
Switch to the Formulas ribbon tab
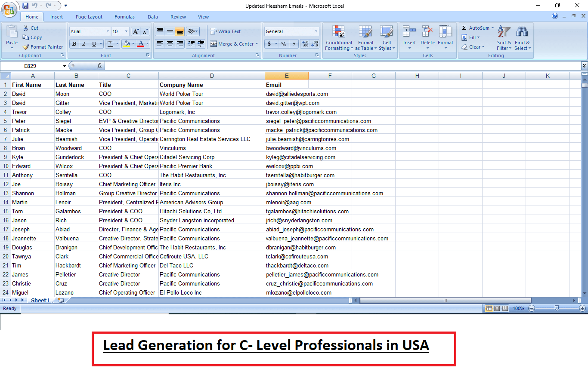point(124,17)
